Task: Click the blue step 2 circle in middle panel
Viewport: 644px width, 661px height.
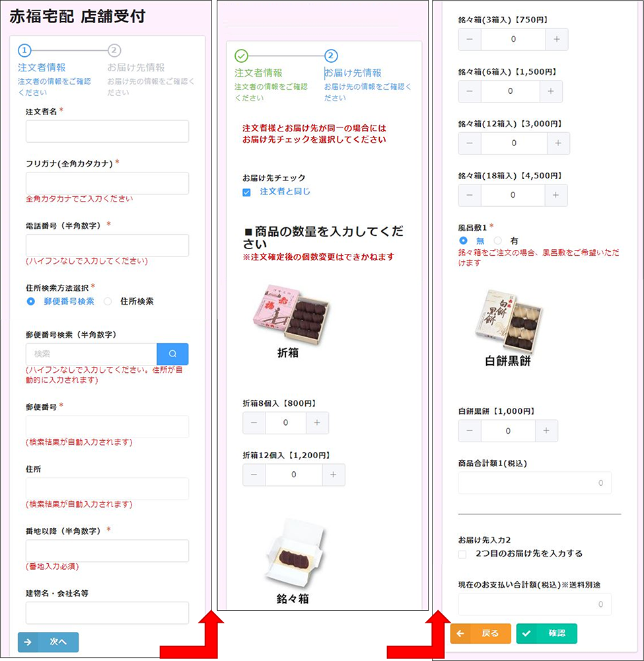Action: pos(331,56)
